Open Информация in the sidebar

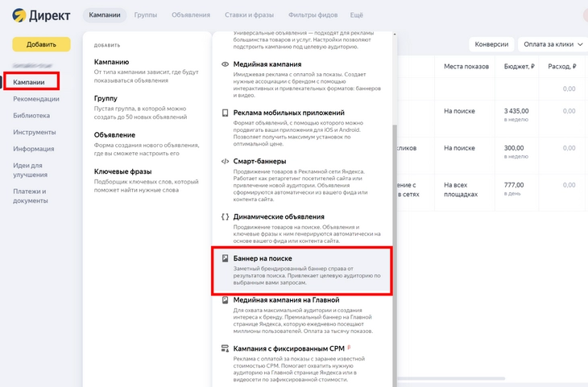coord(34,149)
